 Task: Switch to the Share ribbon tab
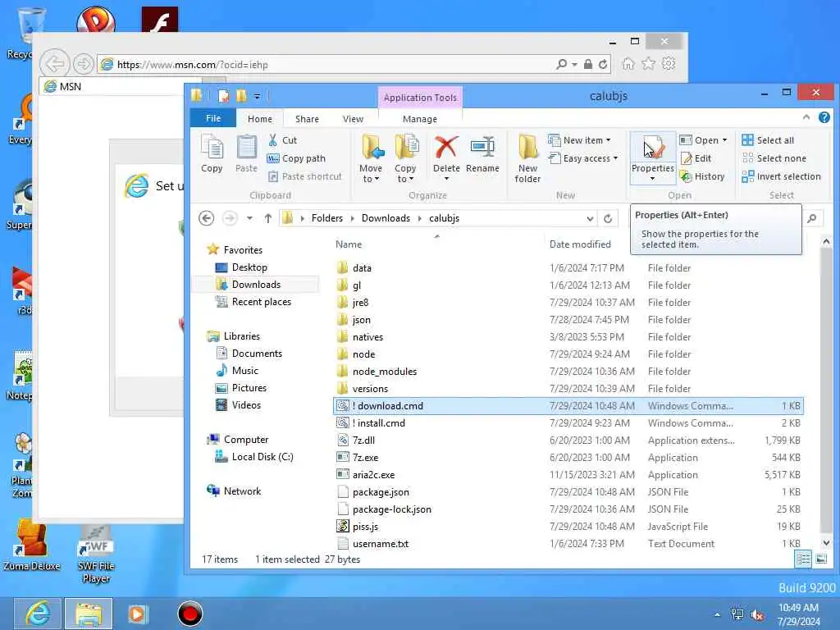[307, 119]
